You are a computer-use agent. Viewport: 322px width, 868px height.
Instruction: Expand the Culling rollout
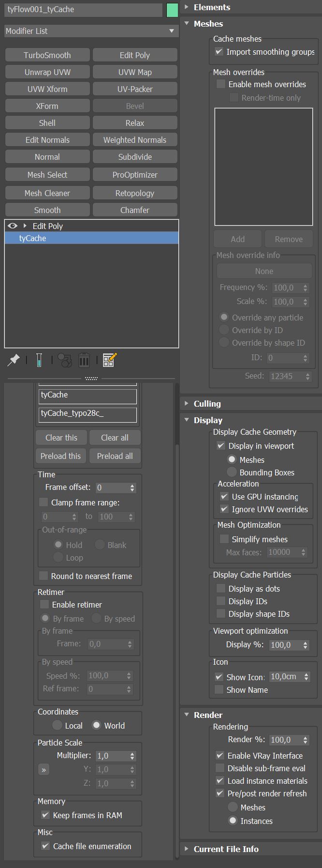point(207,404)
